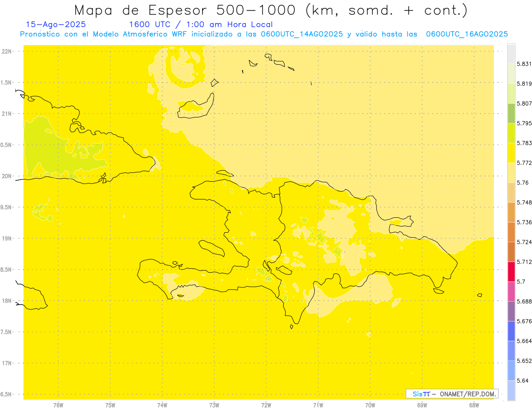This screenshot has height=411, width=532.
Task: Click the "21N" latitude label
Action: click(x=6, y=114)
